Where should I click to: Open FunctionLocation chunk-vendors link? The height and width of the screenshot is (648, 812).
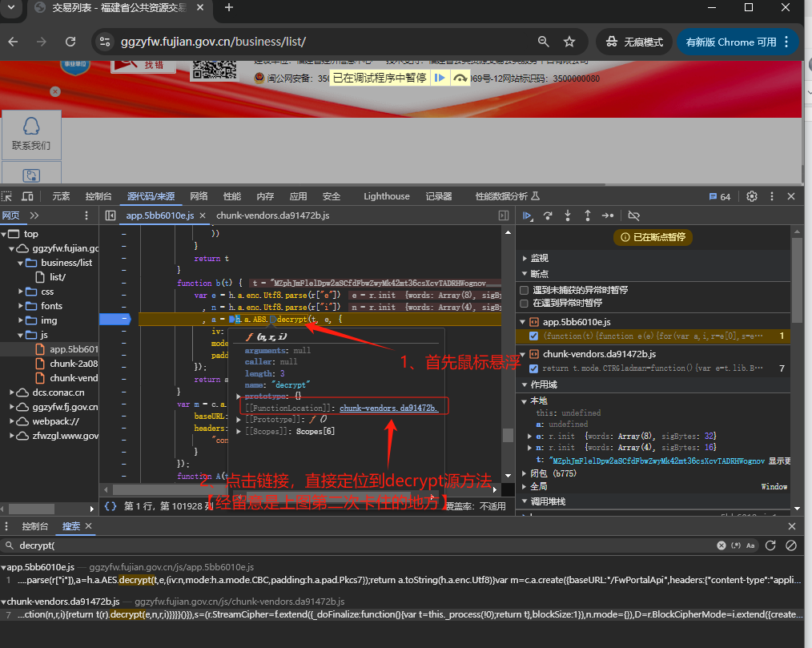tap(388, 409)
